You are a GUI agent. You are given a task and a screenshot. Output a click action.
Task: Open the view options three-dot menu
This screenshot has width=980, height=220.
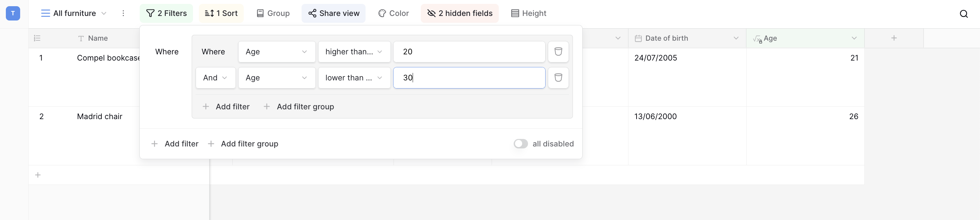(x=123, y=13)
